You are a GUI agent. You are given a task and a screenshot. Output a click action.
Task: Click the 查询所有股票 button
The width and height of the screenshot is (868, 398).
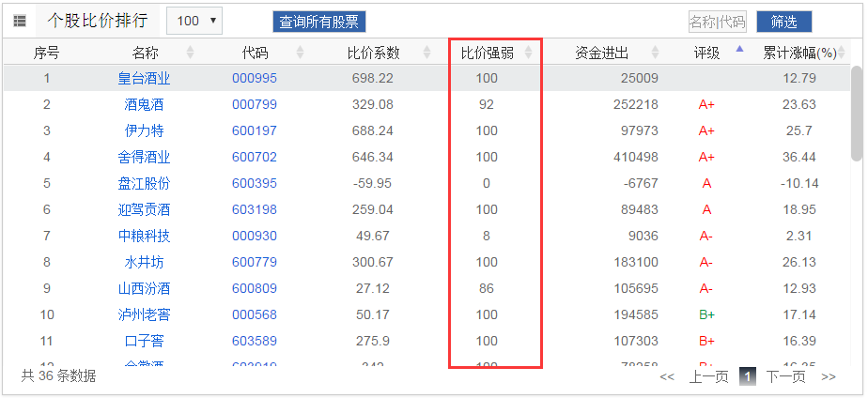(318, 22)
